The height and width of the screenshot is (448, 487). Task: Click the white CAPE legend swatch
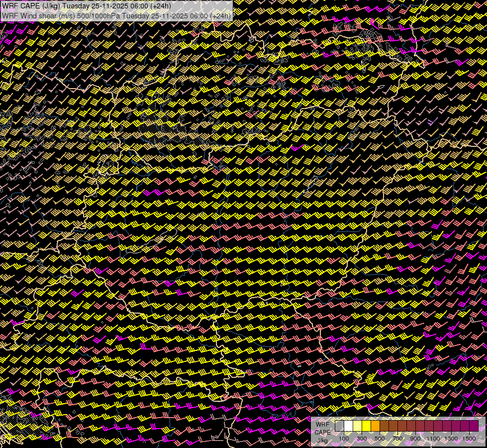click(x=349, y=426)
